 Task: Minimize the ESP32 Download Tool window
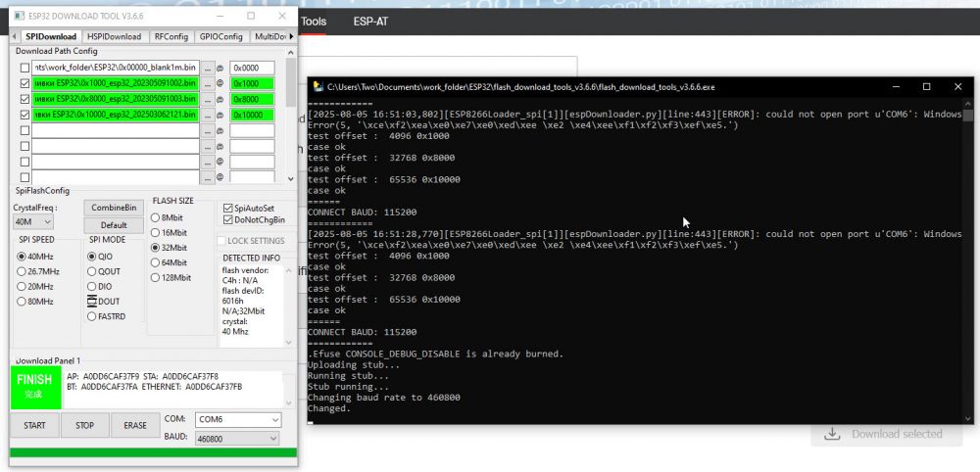click(220, 16)
